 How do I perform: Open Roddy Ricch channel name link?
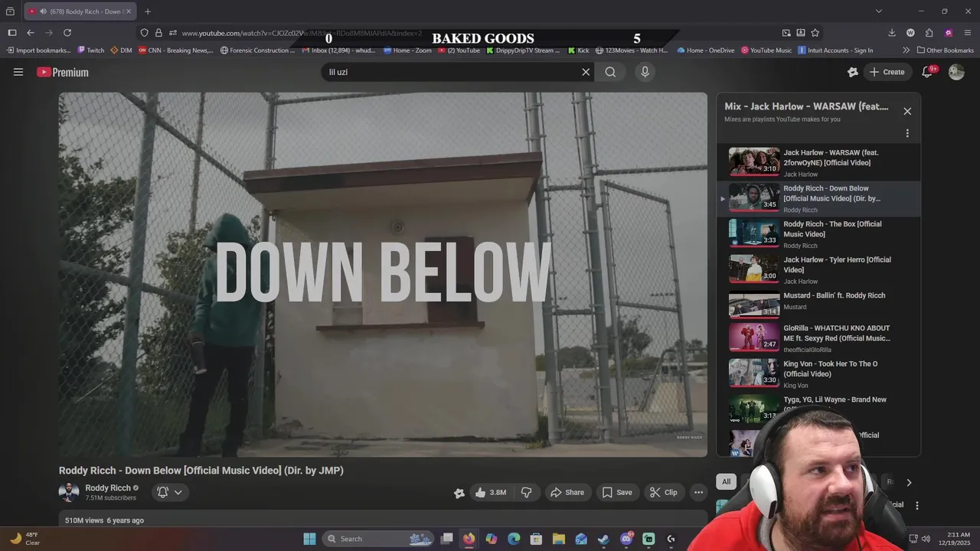tap(108, 487)
